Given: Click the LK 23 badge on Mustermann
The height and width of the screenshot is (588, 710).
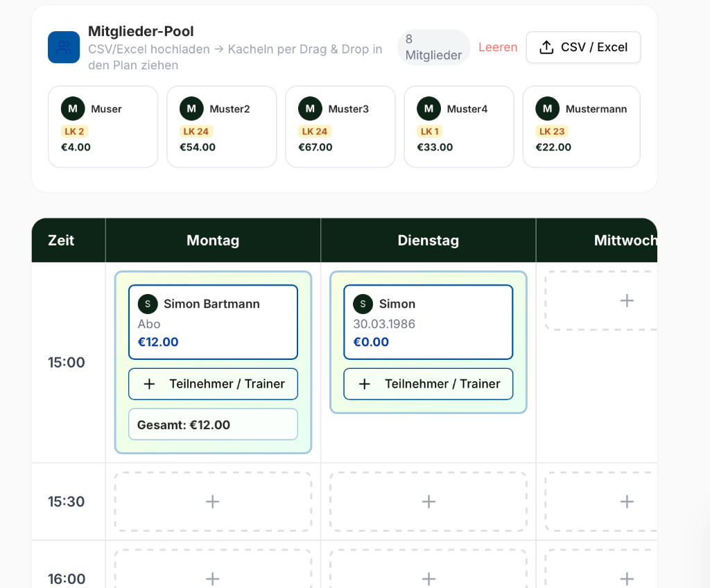Looking at the screenshot, I should (x=552, y=131).
